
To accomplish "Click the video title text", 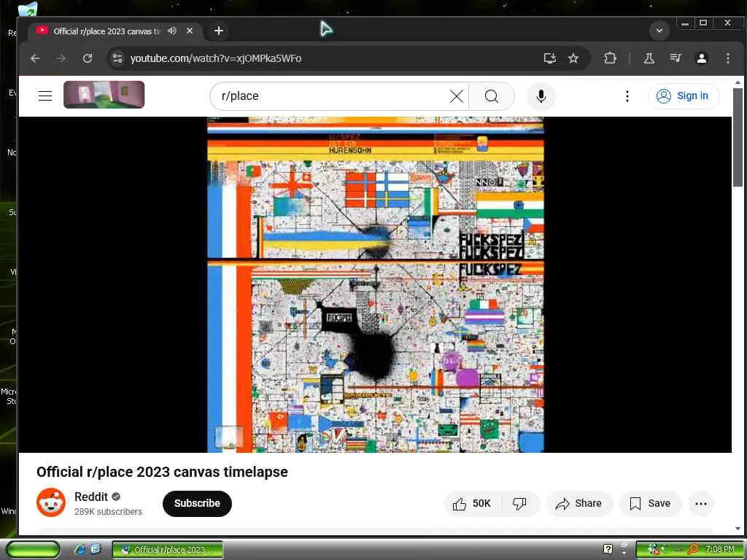I will point(162,472).
